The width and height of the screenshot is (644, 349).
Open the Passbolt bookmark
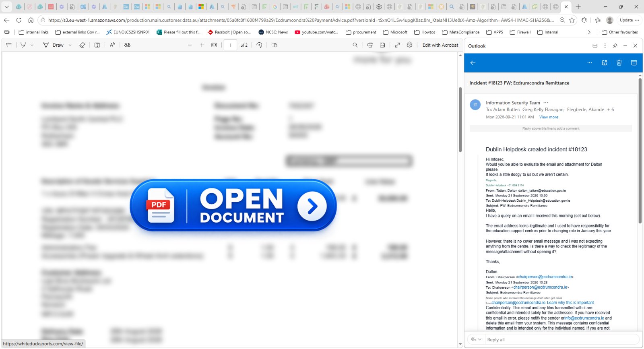(229, 32)
